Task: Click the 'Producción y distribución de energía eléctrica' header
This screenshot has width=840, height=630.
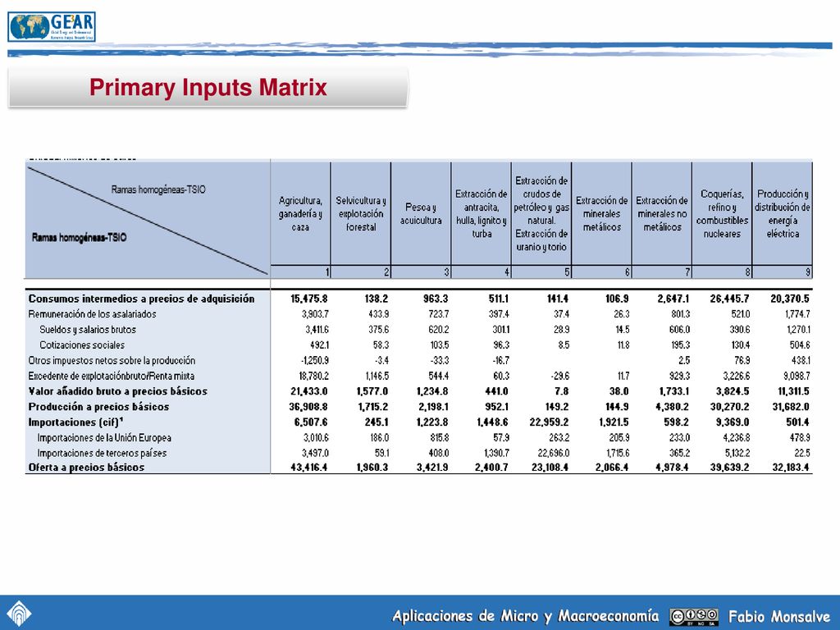Action: 783,214
